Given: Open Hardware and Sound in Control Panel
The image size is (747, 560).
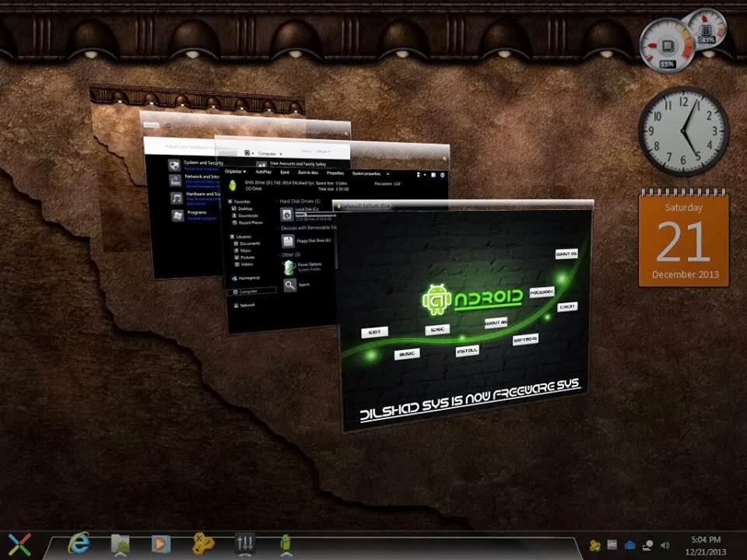Looking at the screenshot, I should coord(203,194).
